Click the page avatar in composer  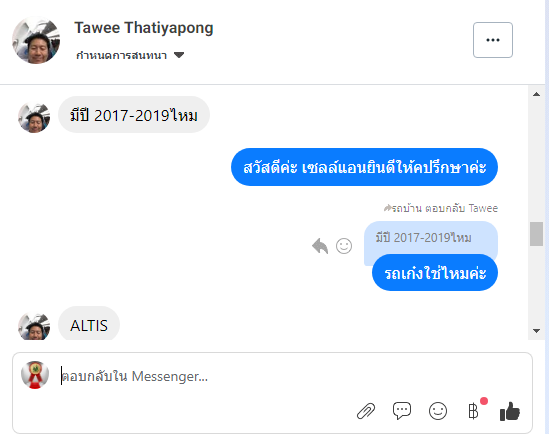[x=35, y=375]
